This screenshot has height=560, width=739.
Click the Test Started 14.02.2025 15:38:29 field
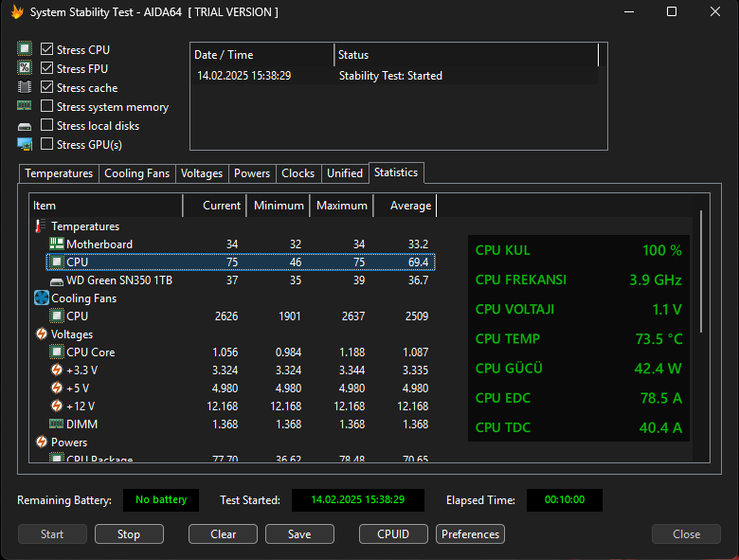pos(358,500)
